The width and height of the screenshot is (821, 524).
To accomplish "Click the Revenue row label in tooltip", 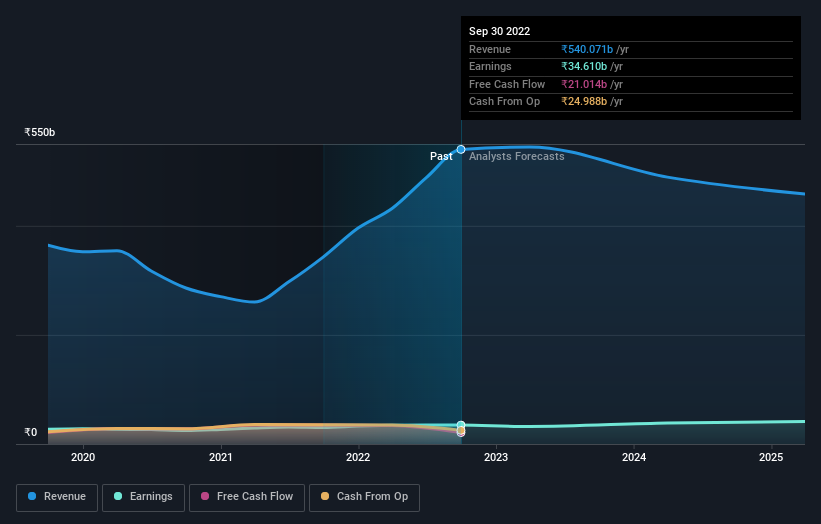I will (490, 49).
